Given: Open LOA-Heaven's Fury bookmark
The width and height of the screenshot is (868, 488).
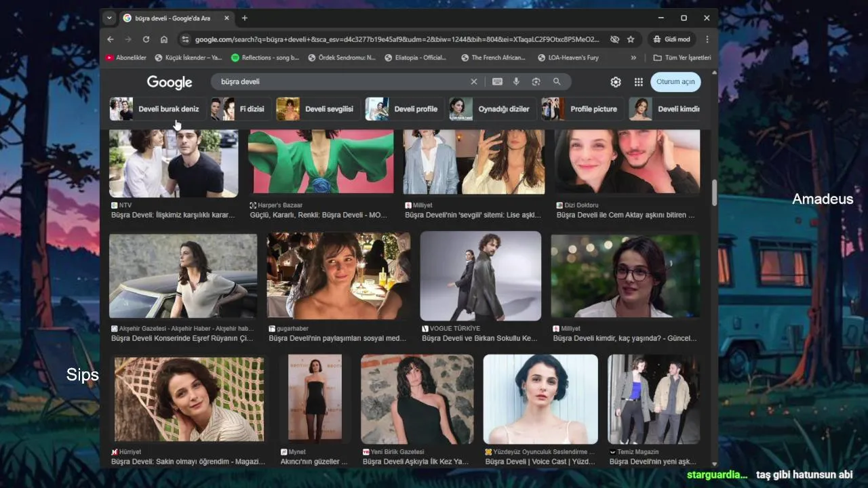Looking at the screenshot, I should 568,58.
